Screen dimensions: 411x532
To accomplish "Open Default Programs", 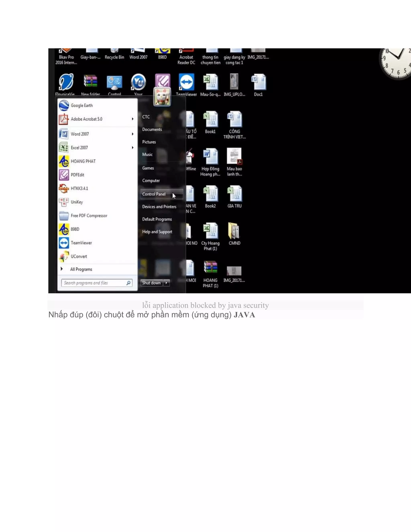I will coord(157,219).
